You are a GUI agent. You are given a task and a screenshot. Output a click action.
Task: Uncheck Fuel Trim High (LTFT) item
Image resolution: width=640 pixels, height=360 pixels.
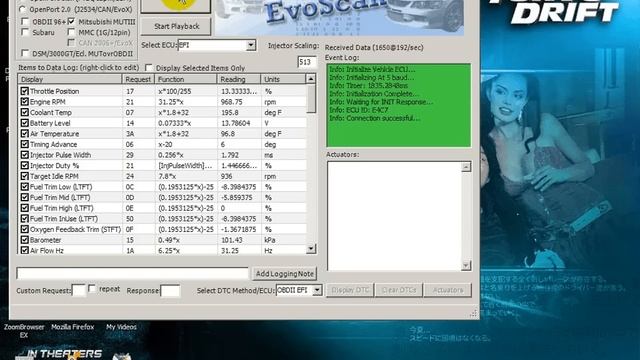coord(24,208)
